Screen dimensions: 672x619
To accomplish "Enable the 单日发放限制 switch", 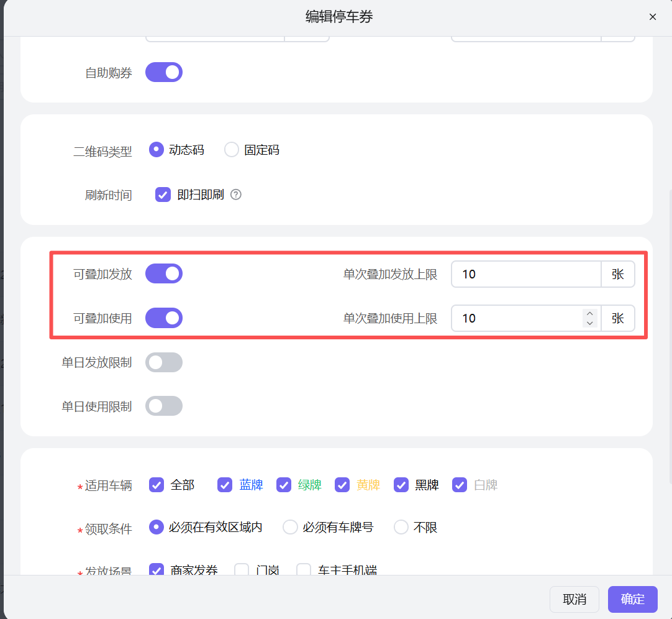I will click(x=164, y=362).
